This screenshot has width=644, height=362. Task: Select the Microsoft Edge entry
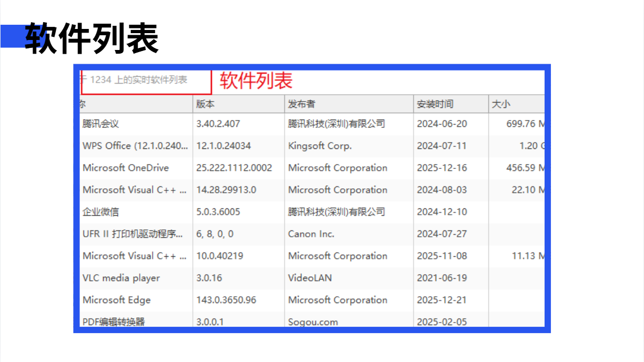[117, 300]
